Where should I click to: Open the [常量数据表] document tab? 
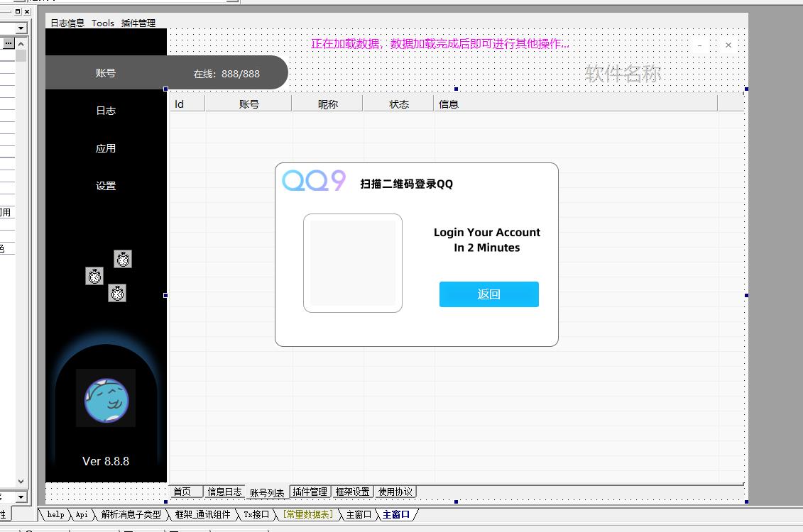point(308,514)
